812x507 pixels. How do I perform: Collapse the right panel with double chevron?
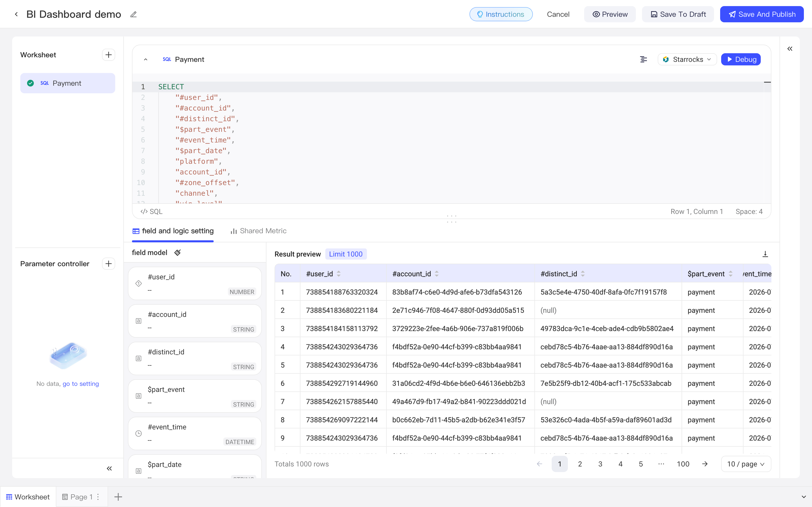click(x=790, y=49)
